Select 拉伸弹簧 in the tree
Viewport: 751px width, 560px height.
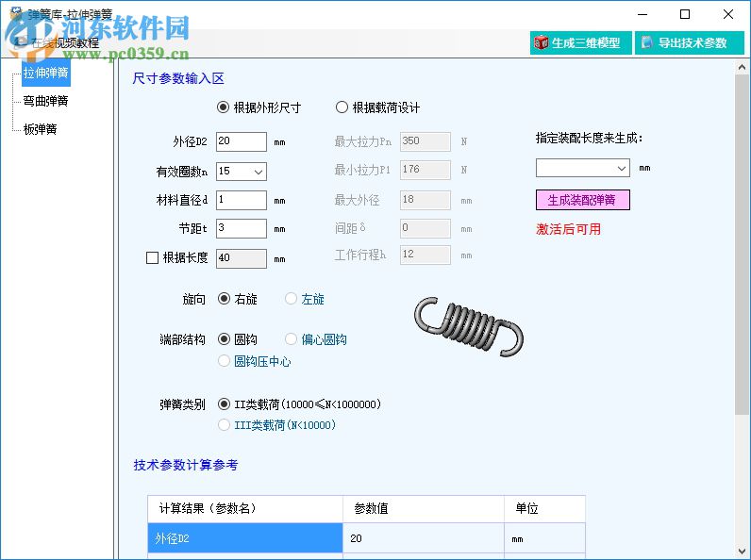pyautogui.click(x=46, y=73)
